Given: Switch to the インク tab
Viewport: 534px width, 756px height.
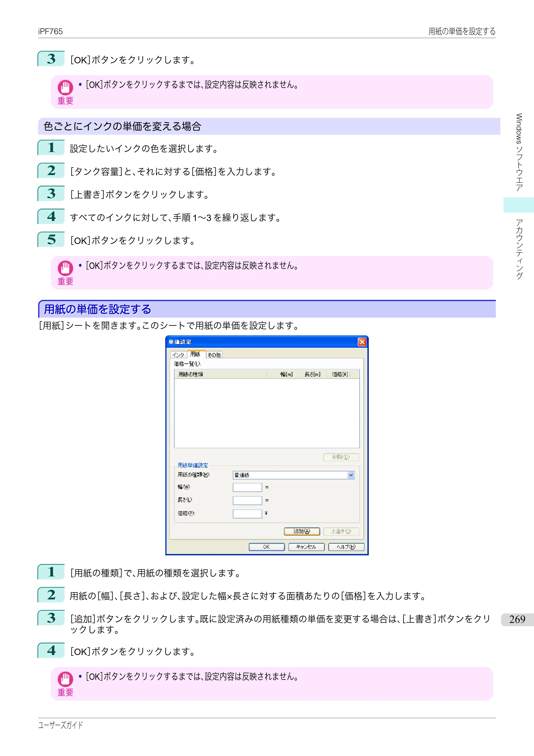Looking at the screenshot, I should point(178,355).
